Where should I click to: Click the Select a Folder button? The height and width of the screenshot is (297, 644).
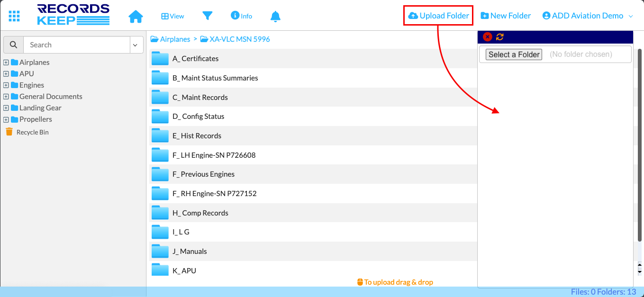pos(514,54)
